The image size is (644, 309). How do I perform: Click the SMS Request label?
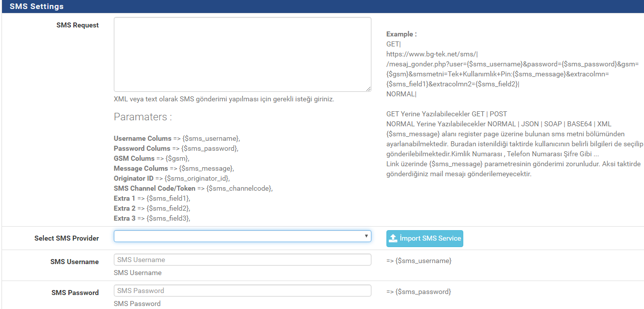pyautogui.click(x=77, y=25)
